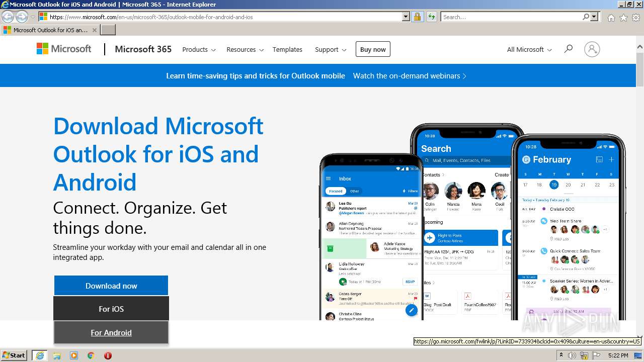Open the IE Home icon

click(611, 18)
